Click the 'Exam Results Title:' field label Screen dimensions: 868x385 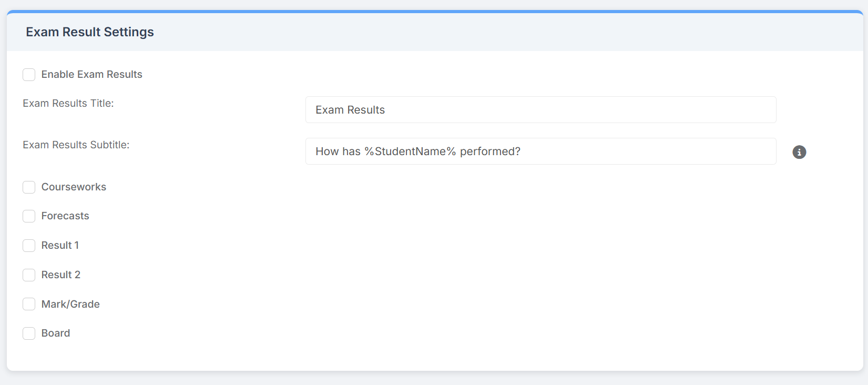tap(68, 104)
